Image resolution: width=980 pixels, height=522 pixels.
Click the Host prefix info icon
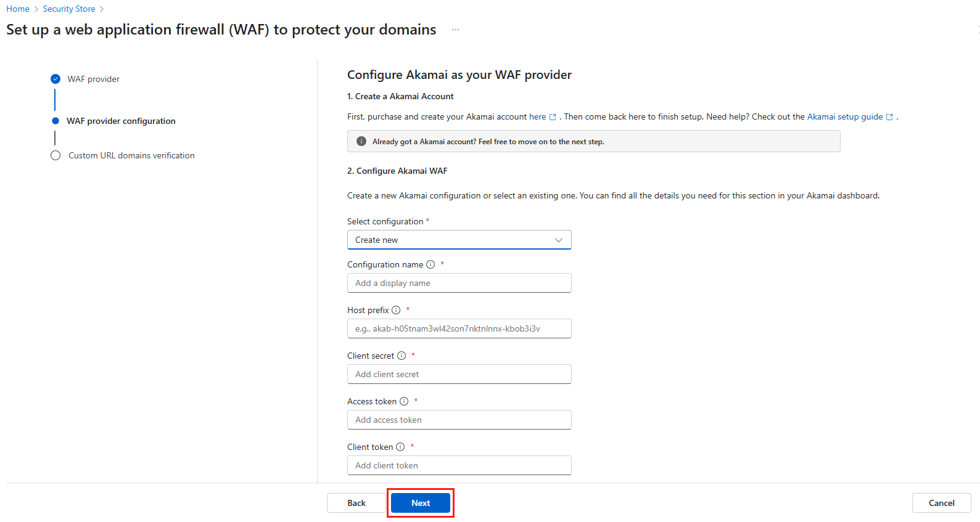[x=396, y=310]
